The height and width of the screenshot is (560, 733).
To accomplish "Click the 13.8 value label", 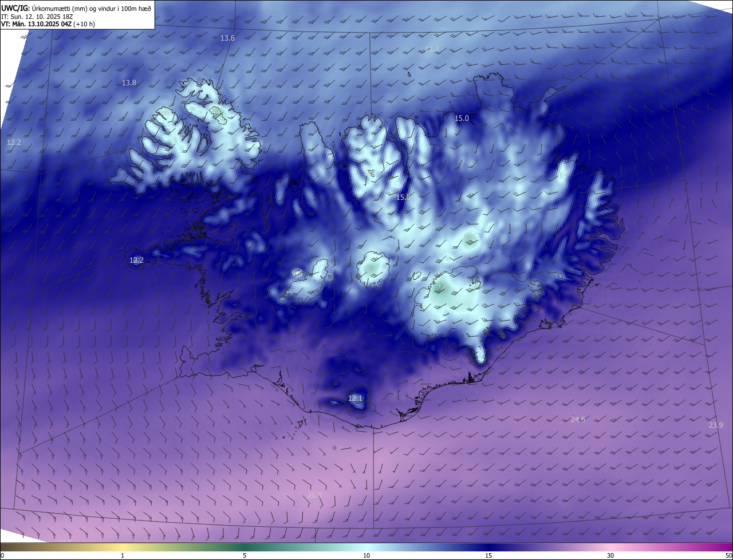I will [x=129, y=82].
